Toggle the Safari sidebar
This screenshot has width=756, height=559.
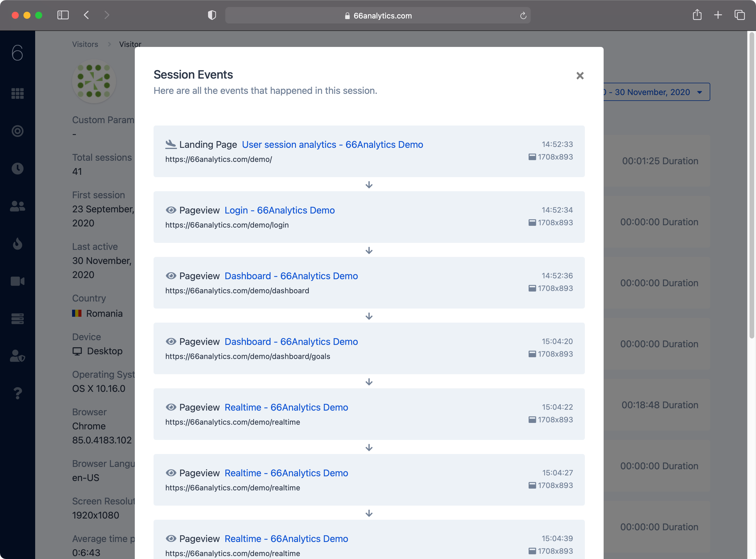(x=63, y=15)
